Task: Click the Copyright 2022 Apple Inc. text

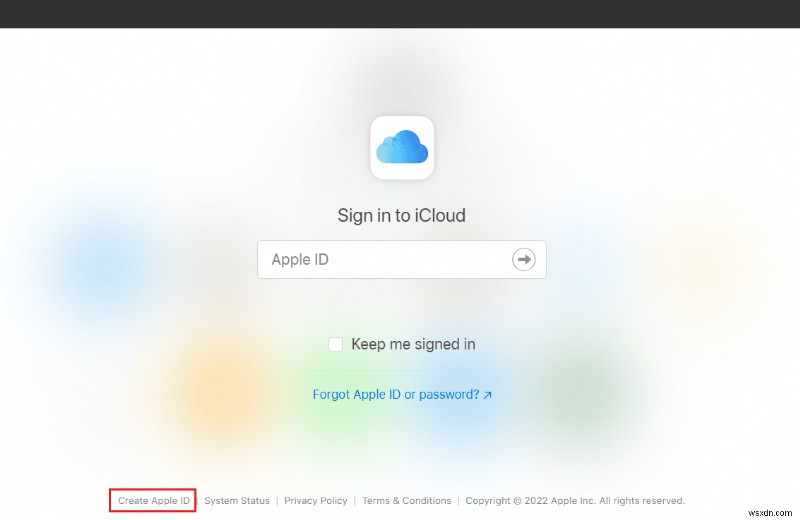Action: click(575, 501)
